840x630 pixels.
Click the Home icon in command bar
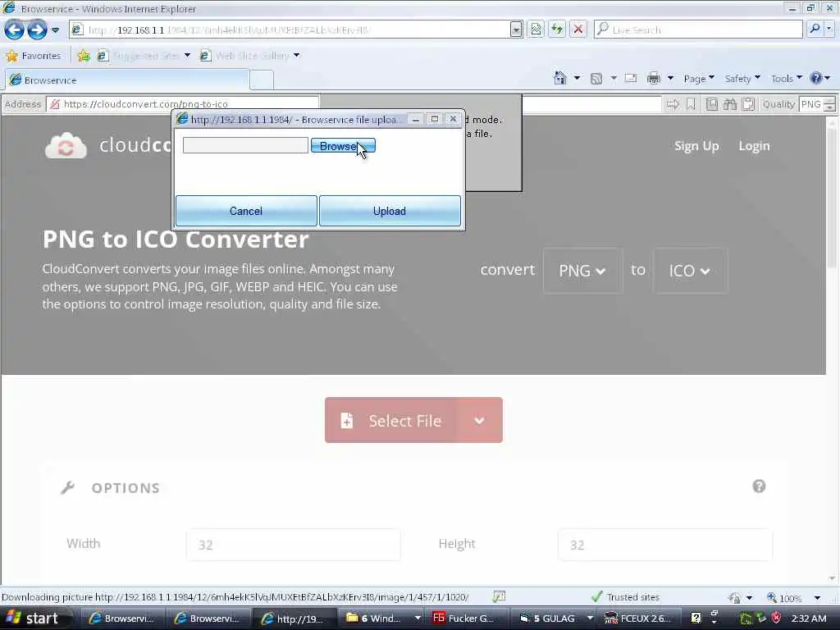pyautogui.click(x=559, y=79)
